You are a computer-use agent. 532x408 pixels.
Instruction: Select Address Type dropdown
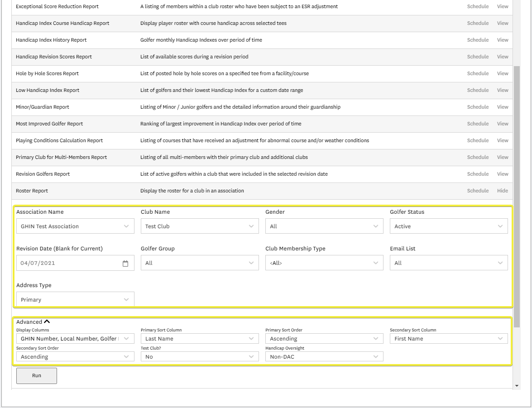click(x=75, y=300)
